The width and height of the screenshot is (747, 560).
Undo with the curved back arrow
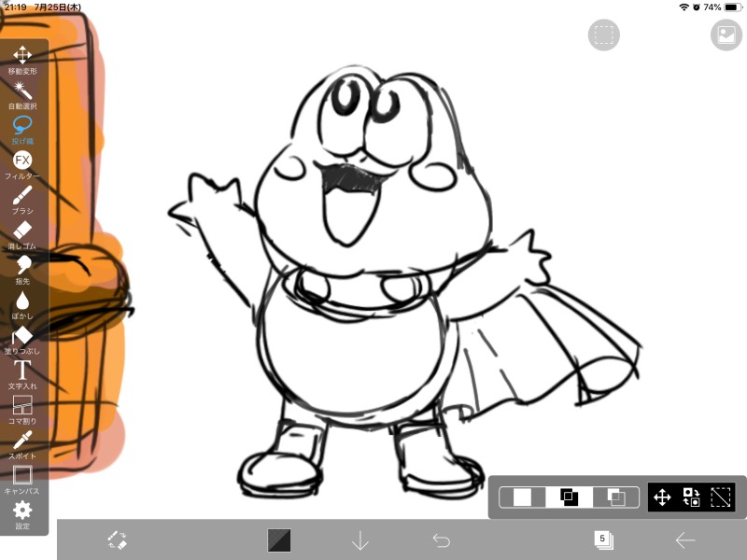[x=441, y=540]
